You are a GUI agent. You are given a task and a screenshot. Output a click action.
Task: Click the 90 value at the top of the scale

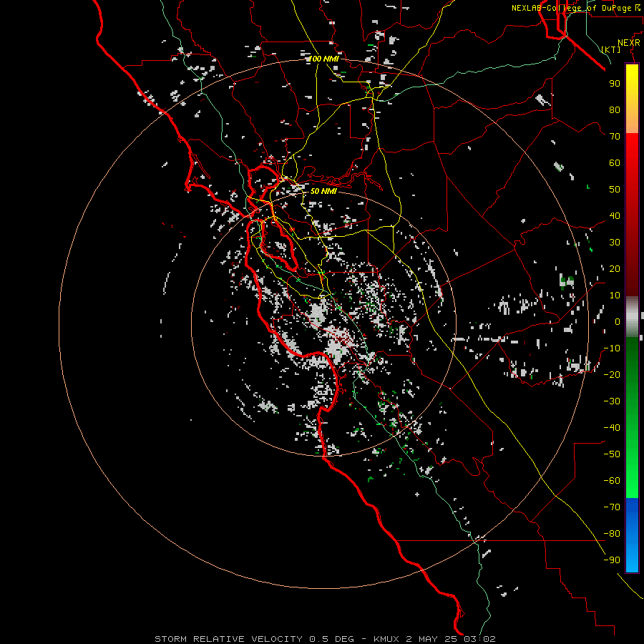615,84
